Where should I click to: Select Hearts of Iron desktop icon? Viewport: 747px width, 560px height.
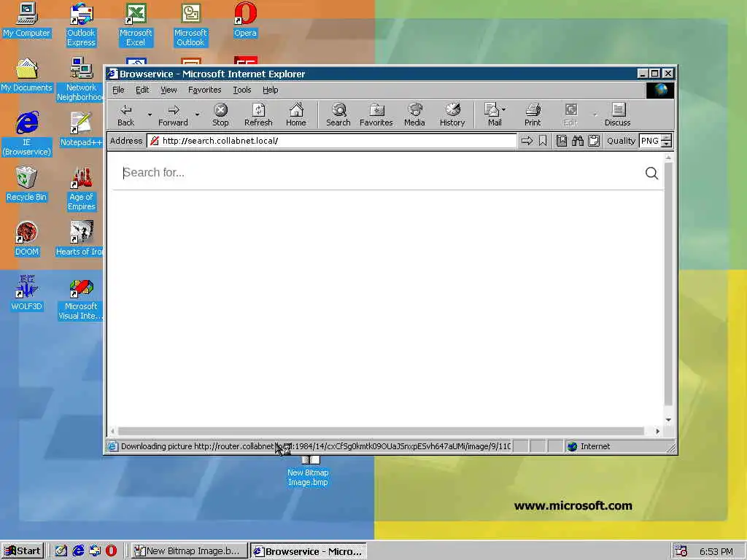click(x=80, y=239)
